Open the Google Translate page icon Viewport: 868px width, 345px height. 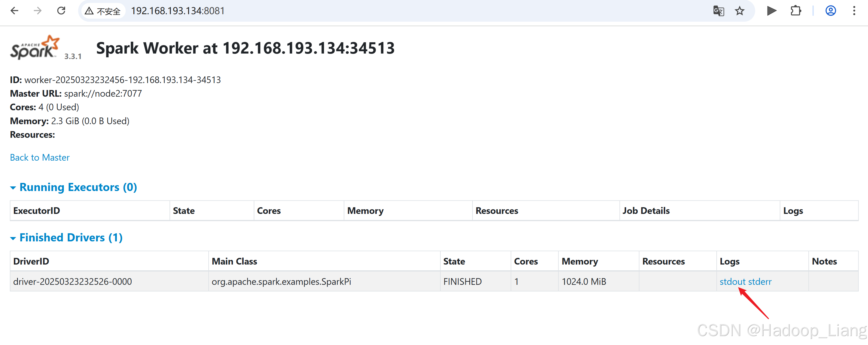(x=718, y=11)
